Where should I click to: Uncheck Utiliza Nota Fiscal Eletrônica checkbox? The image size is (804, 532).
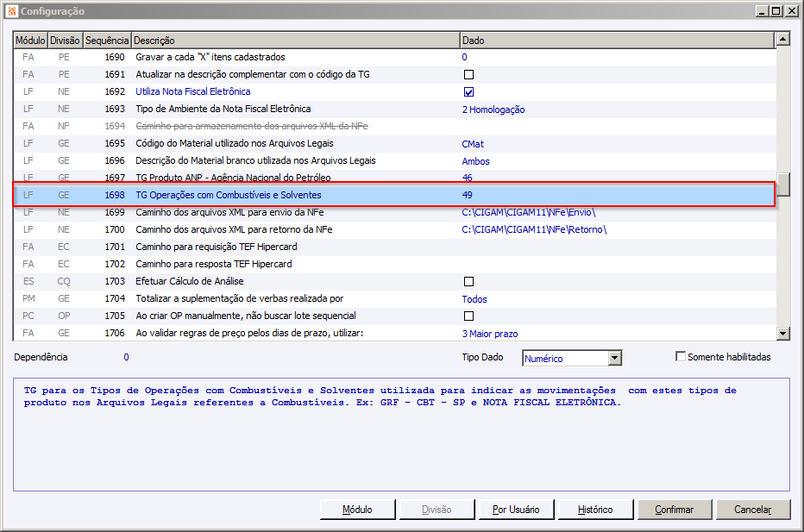click(x=468, y=91)
